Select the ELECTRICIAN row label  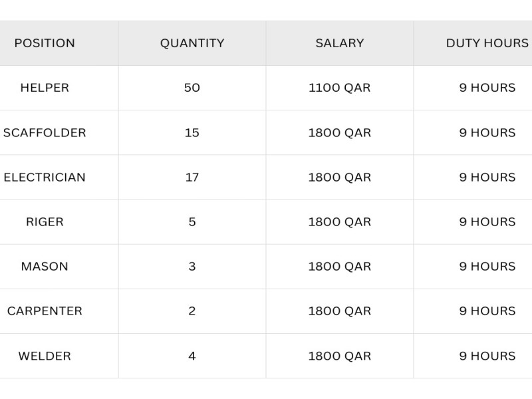(x=45, y=178)
